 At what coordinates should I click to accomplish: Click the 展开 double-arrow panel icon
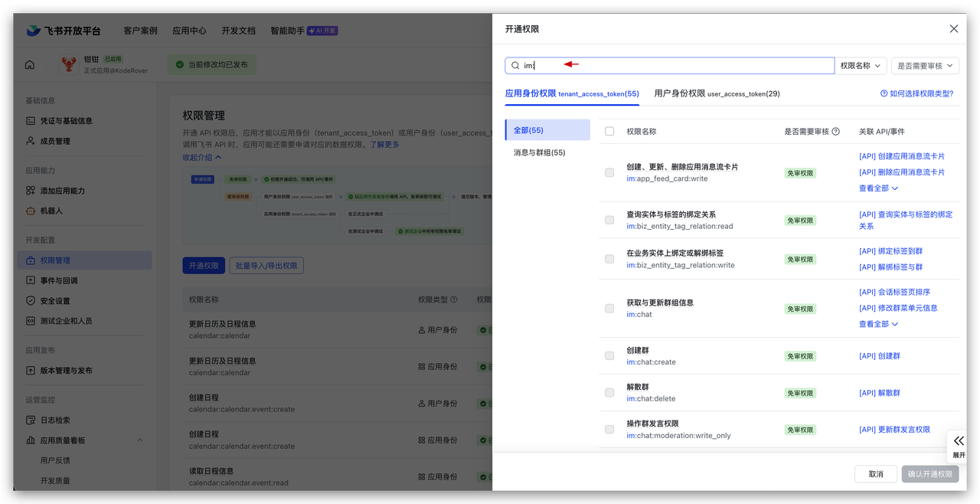[959, 441]
